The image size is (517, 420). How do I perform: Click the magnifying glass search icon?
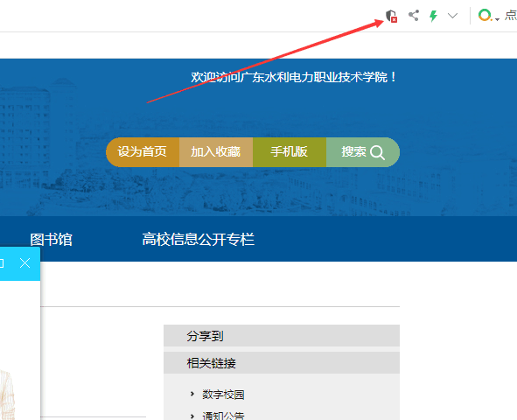pyautogui.click(x=377, y=152)
